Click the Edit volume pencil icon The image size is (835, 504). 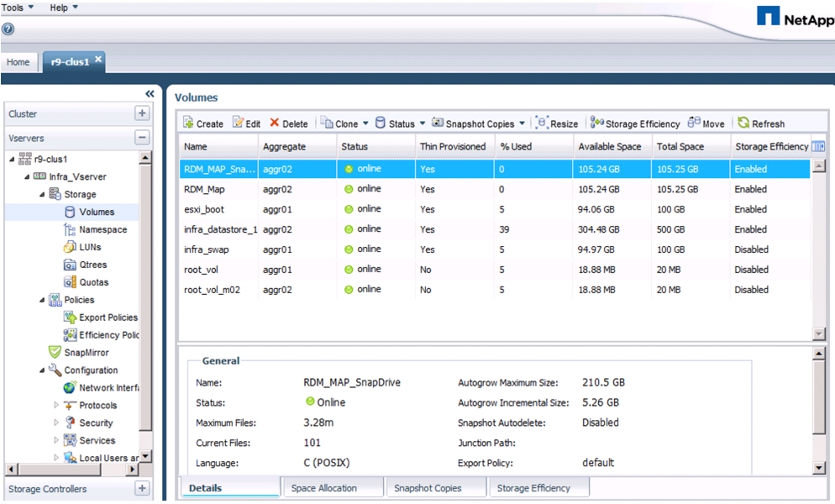(238, 123)
